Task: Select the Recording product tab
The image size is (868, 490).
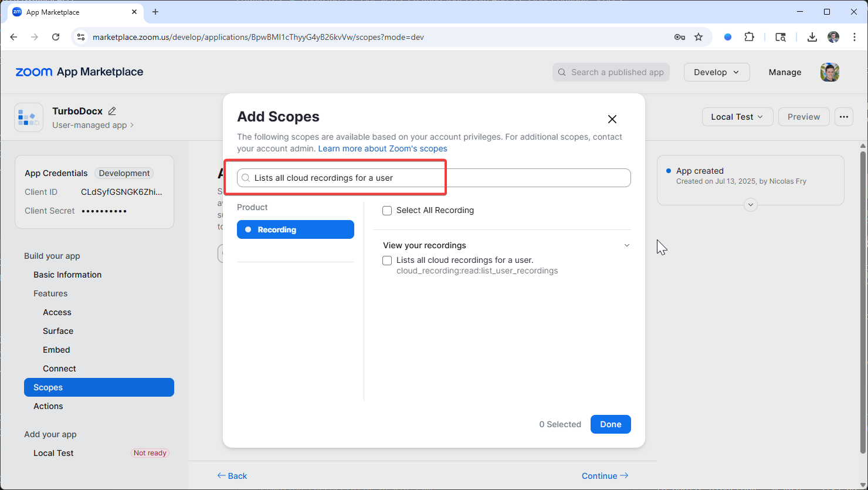Action: coord(296,229)
